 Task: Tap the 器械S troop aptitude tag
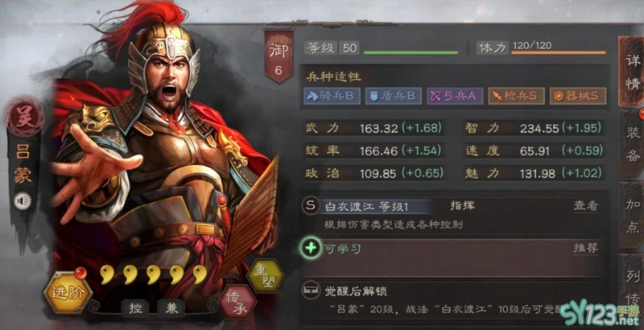tap(577, 96)
